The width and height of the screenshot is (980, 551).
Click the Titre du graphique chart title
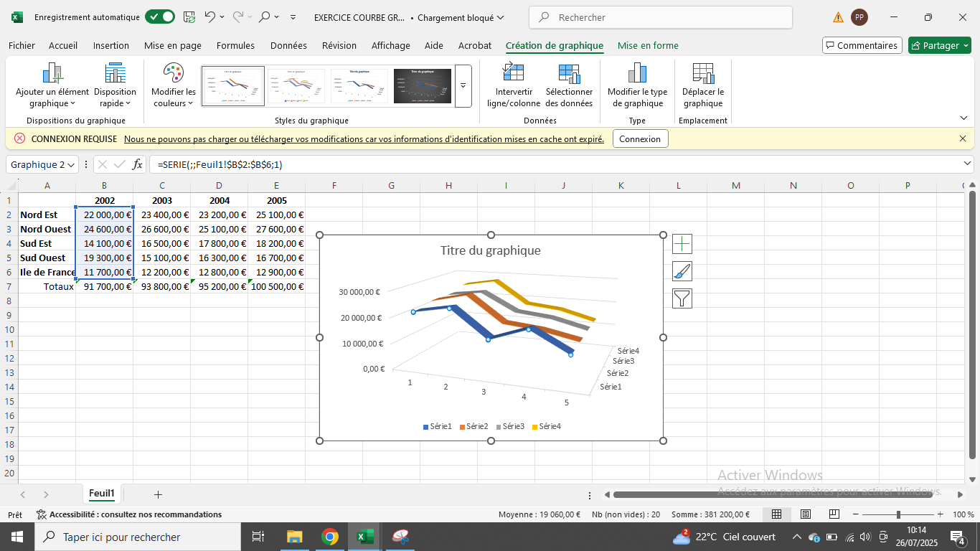(x=491, y=250)
